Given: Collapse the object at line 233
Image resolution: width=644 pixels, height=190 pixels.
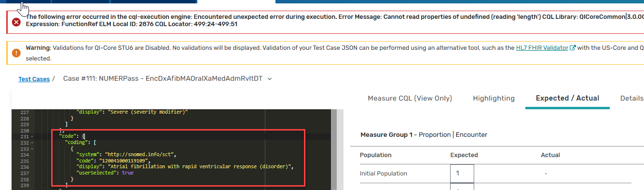Looking at the screenshot, I should pos(32,149).
